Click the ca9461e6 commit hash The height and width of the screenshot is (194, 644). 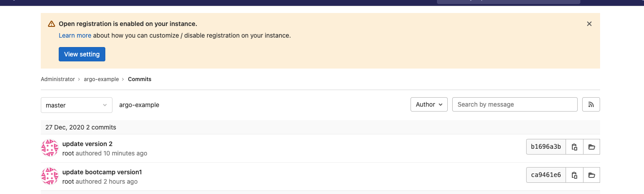pos(546,175)
